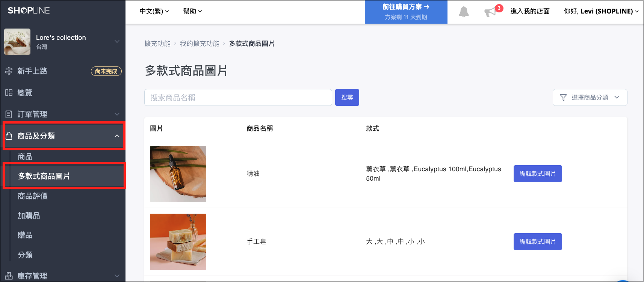Open 新手上路 in the sidebar
644x282 pixels.
[x=32, y=71]
